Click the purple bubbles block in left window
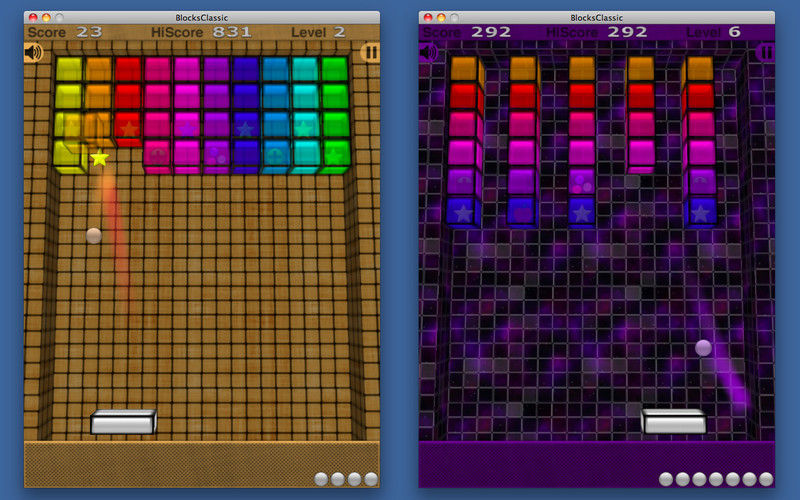 pos(216,155)
